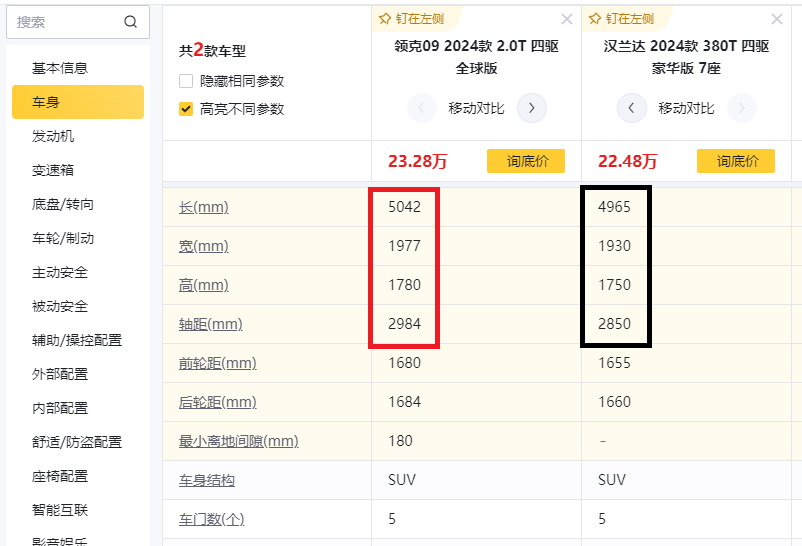Image resolution: width=802 pixels, height=546 pixels.
Task: Click disabled right arrow under 汉兰达
Action: (x=742, y=108)
